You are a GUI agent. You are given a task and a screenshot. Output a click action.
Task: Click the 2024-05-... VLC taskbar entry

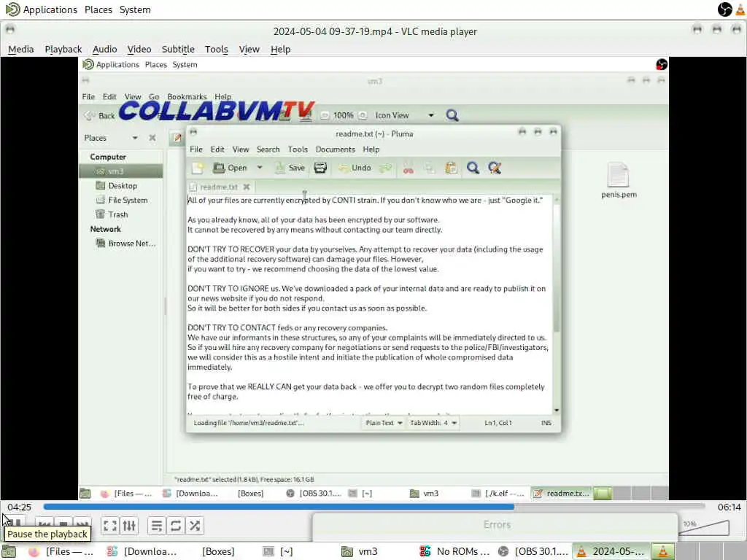click(x=611, y=551)
